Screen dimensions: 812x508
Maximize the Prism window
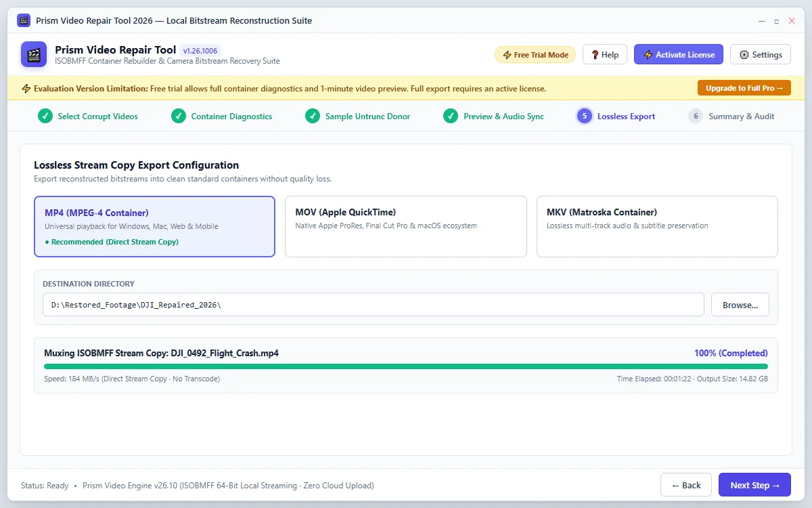777,21
